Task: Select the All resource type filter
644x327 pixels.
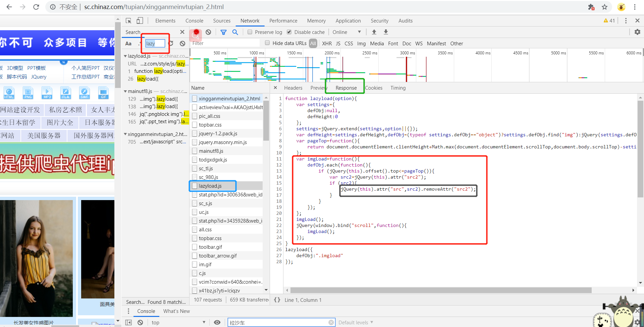Action: 313,44
